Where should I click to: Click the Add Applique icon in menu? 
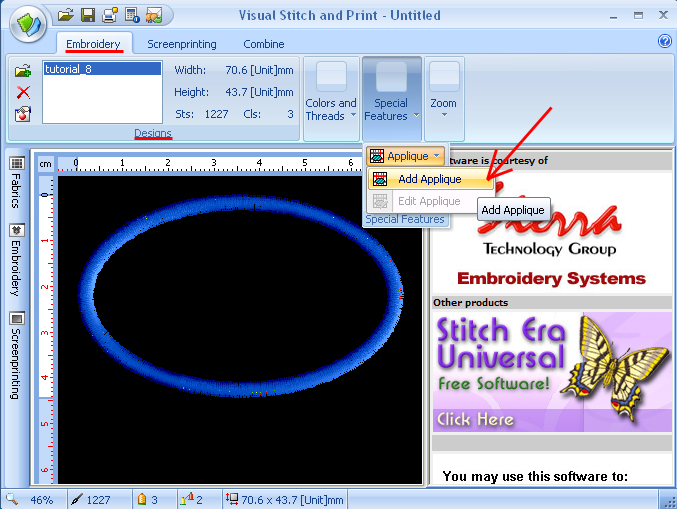(x=380, y=179)
